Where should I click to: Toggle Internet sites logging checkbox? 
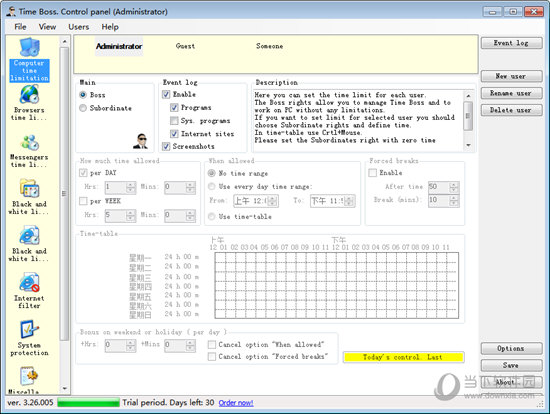(x=174, y=134)
